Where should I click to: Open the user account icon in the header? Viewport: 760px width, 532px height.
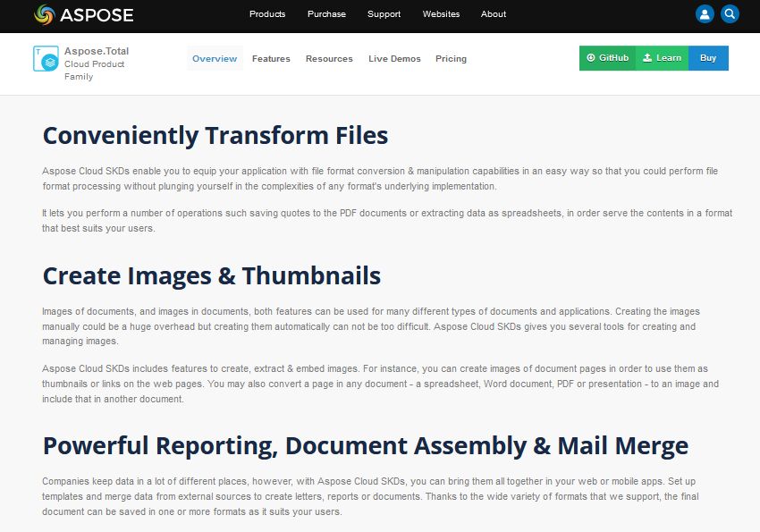tap(705, 13)
